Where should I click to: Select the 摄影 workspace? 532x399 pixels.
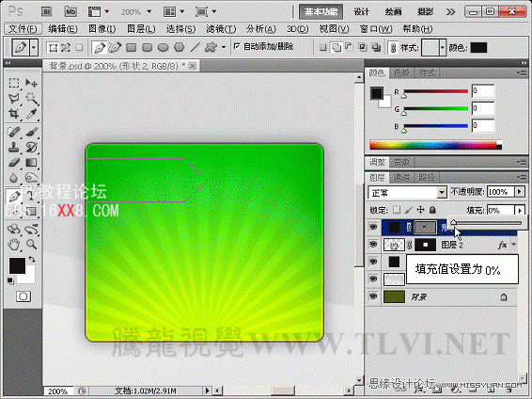(426, 12)
